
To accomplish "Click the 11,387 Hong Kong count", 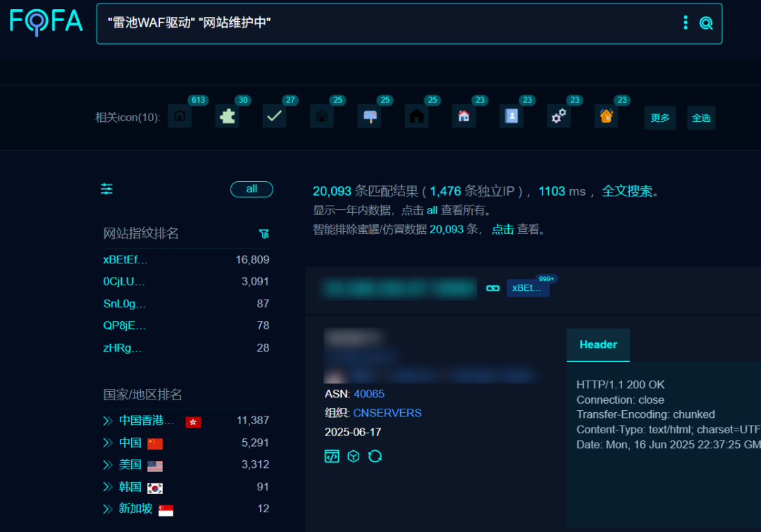I will [x=253, y=421].
